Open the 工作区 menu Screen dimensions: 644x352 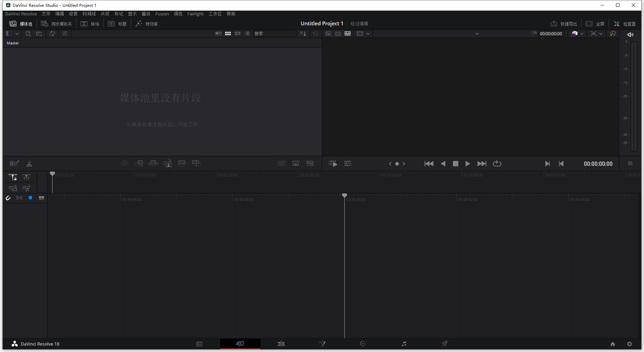(215, 14)
